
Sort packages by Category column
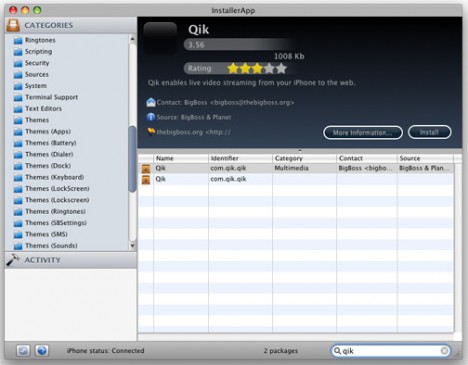tap(304, 158)
